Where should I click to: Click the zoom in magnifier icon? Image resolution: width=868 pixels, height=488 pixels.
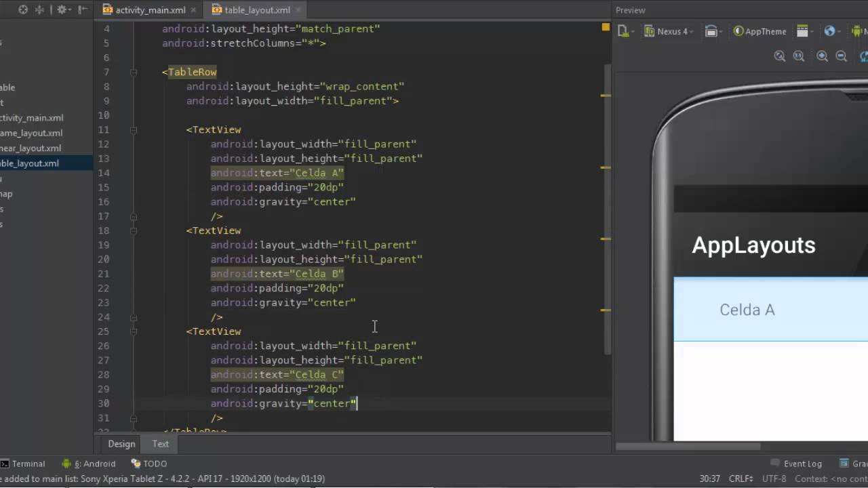coord(822,57)
